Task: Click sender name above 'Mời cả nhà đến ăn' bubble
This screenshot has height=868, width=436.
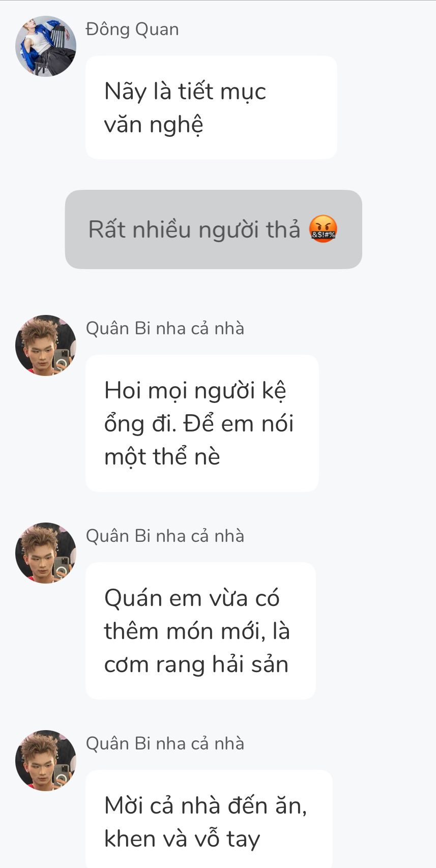Action: pos(165,744)
